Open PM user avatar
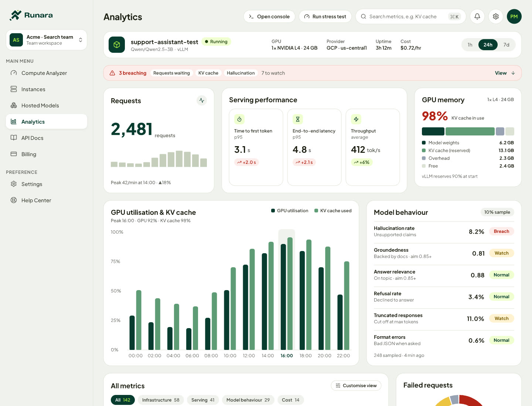Screen dimensions: 532x406 pyautogui.click(x=514, y=17)
